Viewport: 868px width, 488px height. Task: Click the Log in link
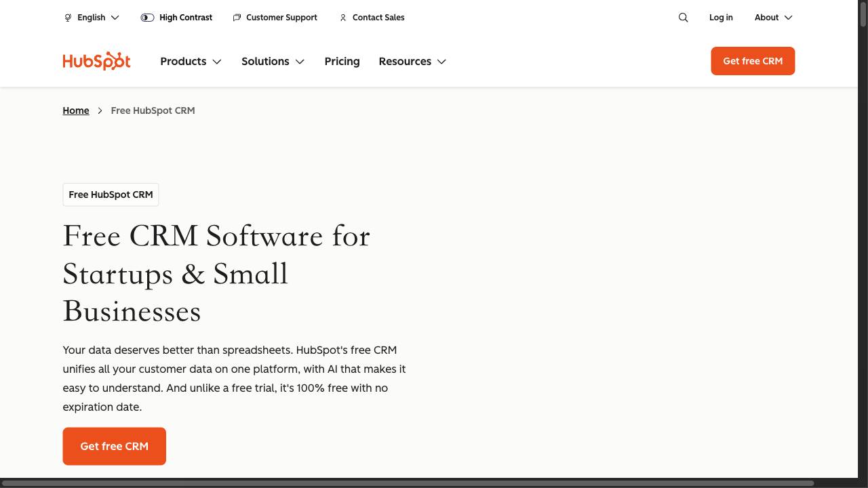[721, 18]
